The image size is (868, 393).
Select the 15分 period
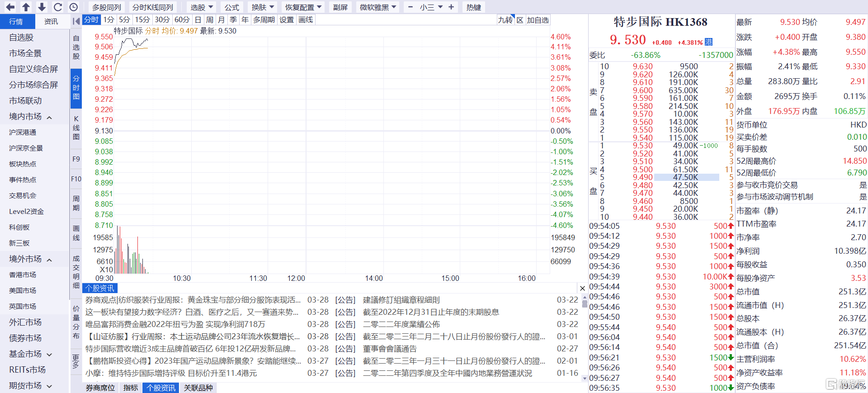142,19
